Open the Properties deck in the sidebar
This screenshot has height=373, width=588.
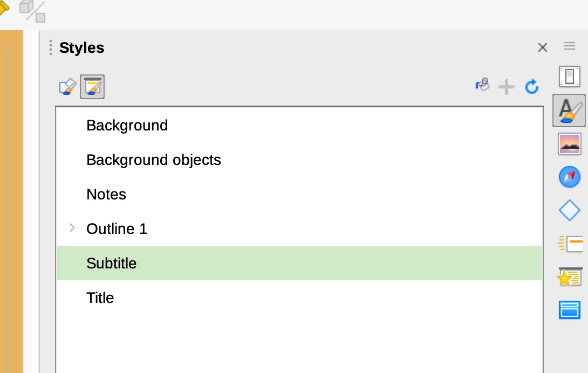click(569, 77)
